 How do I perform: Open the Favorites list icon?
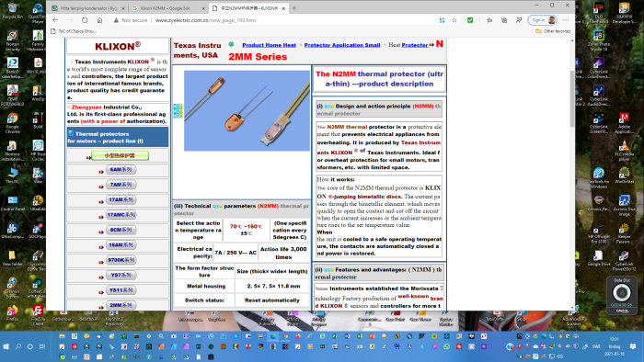click(489, 20)
